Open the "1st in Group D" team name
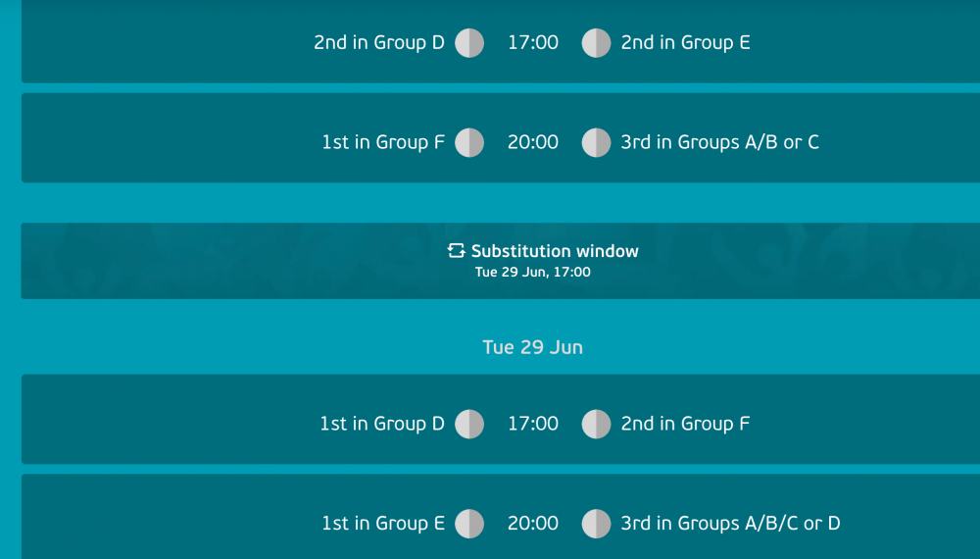Screen dimensions: 980x559 point(381,424)
